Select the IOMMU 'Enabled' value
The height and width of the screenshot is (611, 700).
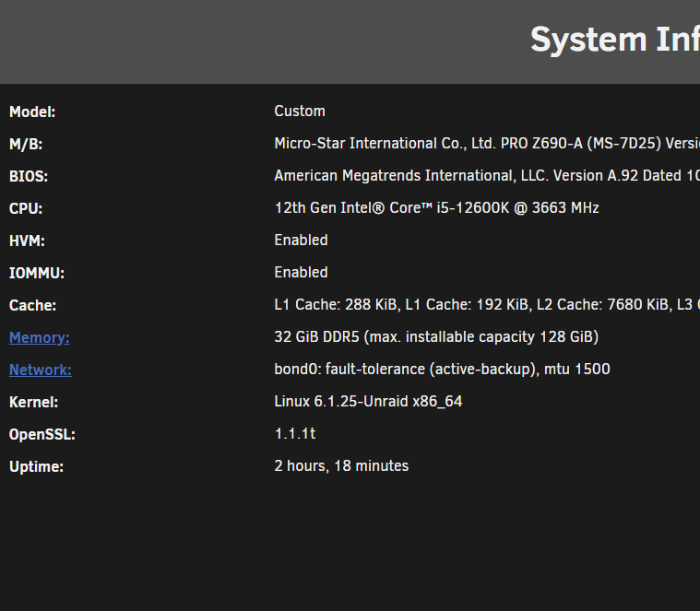pyautogui.click(x=301, y=272)
